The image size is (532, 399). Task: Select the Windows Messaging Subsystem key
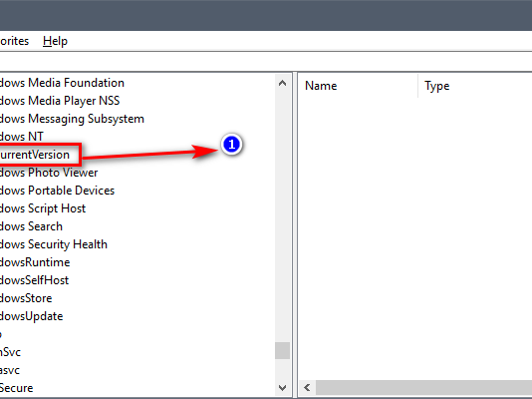[72, 119]
